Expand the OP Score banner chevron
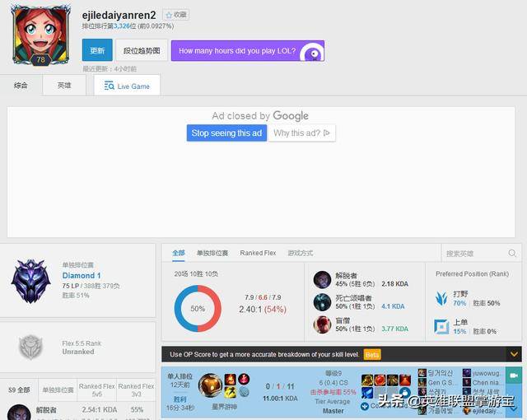Image resolution: width=527 pixels, height=420 pixels. 514,354
